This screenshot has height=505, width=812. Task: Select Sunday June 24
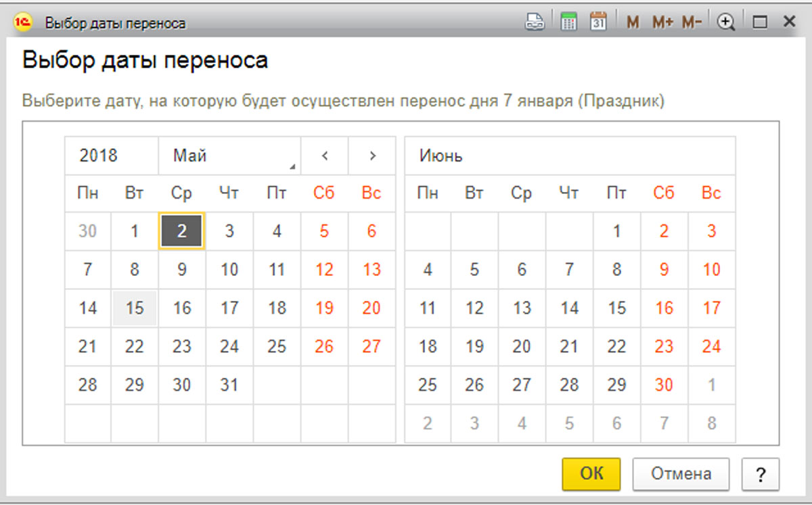pos(711,347)
